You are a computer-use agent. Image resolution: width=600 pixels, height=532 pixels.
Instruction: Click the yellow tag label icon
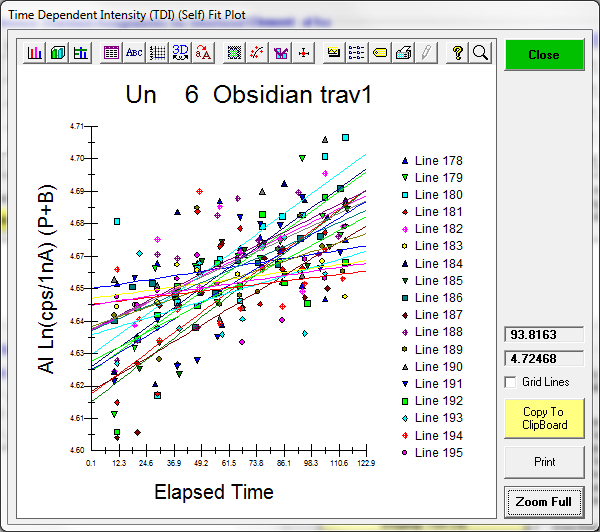pyautogui.click(x=380, y=53)
